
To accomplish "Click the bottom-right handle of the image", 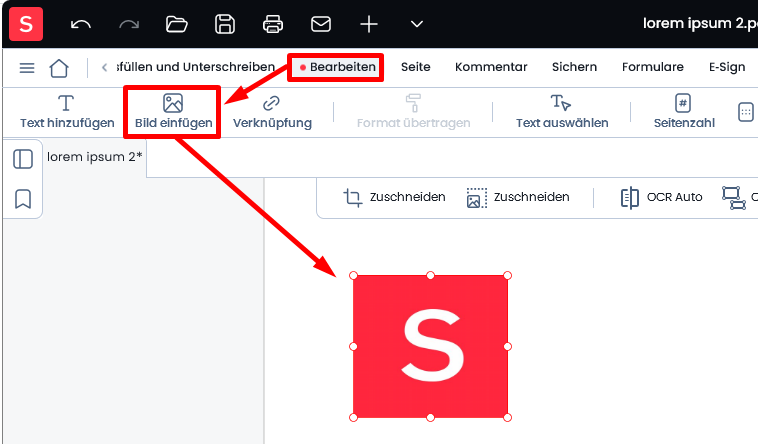I will (508, 417).
